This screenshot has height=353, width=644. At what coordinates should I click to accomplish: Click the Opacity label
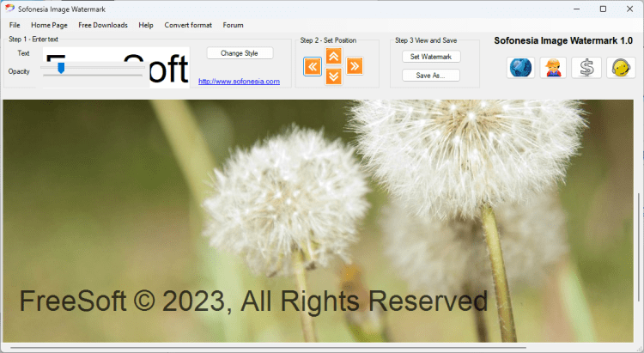pos(19,71)
